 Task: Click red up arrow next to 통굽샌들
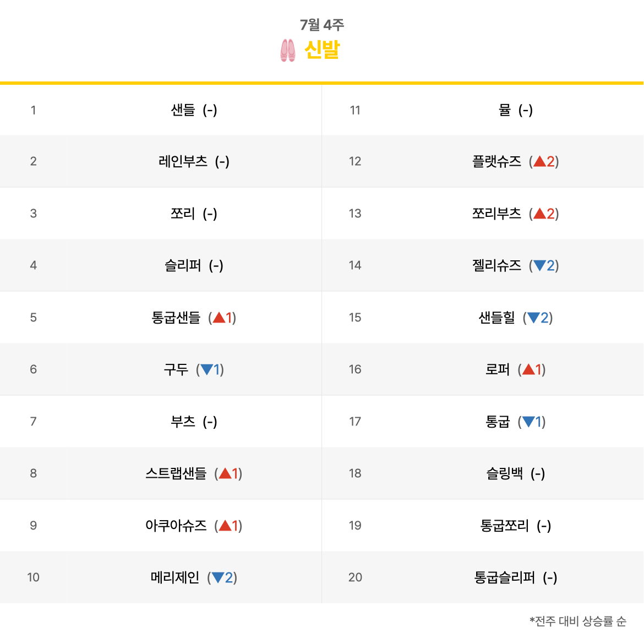click(219, 318)
